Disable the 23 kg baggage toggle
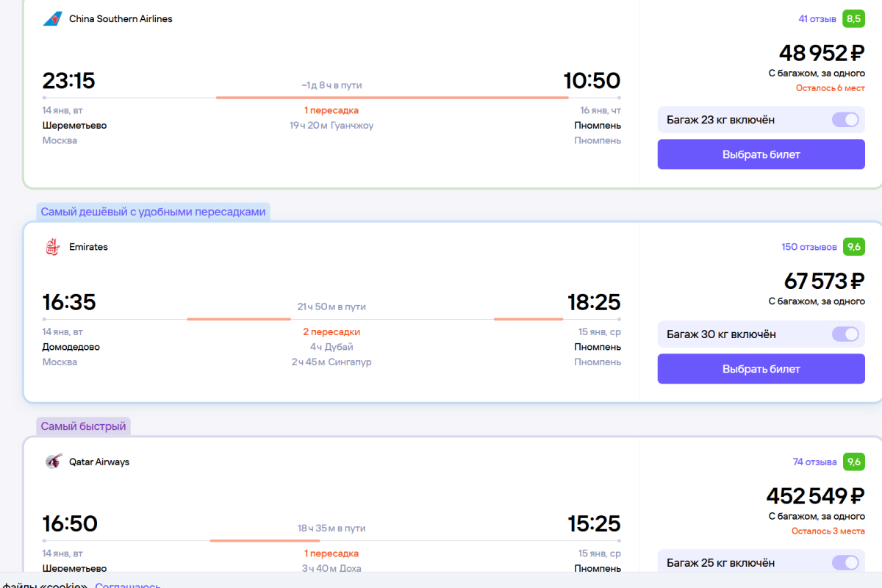The width and height of the screenshot is (882, 588). pyautogui.click(x=845, y=120)
